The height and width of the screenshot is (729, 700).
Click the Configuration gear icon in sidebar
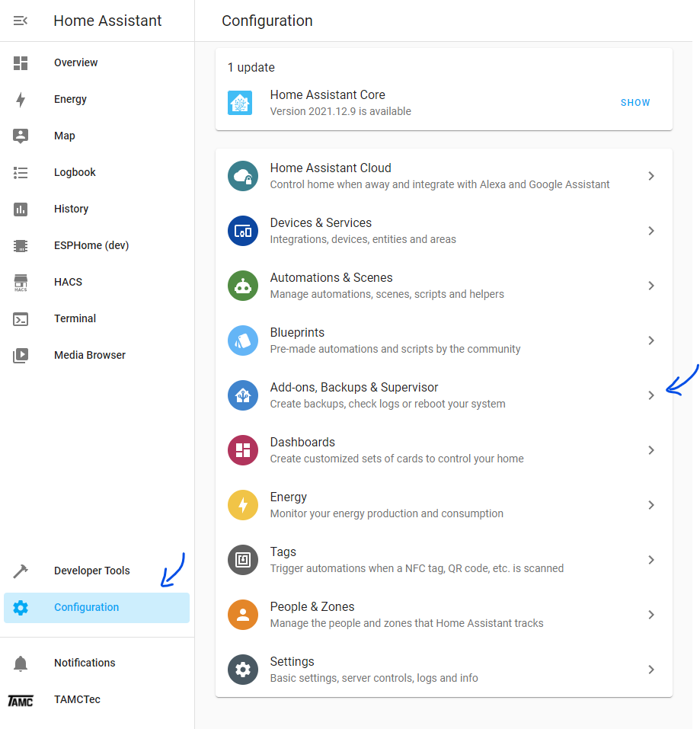(21, 608)
